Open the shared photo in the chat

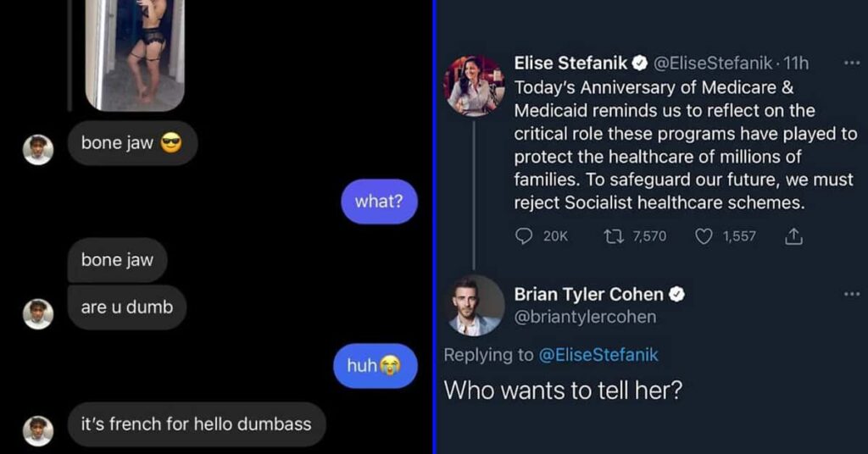pyautogui.click(x=135, y=54)
